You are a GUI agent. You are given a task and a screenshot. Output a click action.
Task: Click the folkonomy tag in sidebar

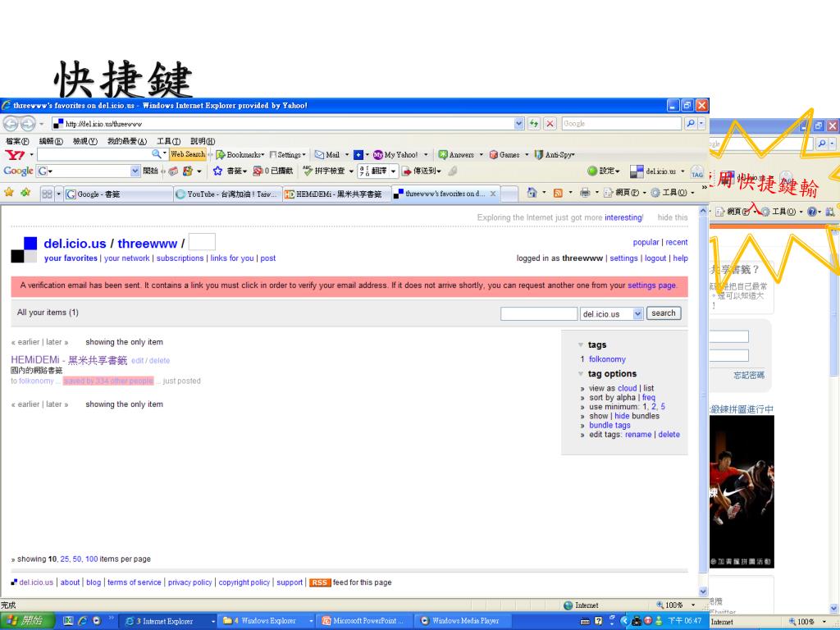pyautogui.click(x=607, y=359)
